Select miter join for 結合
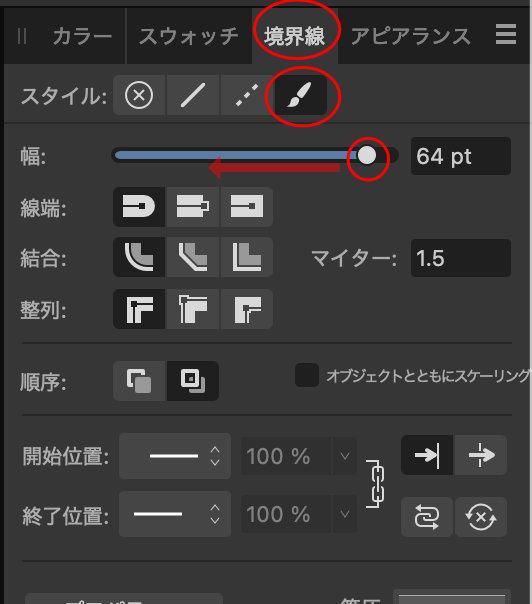The height and width of the screenshot is (604, 532). coord(247,257)
